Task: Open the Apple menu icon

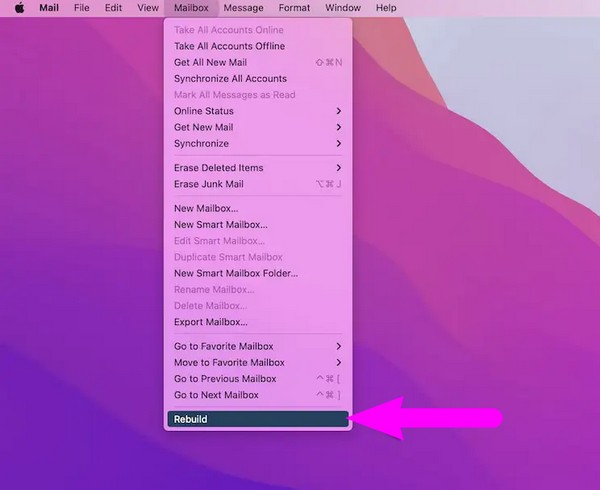Action: pyautogui.click(x=18, y=8)
